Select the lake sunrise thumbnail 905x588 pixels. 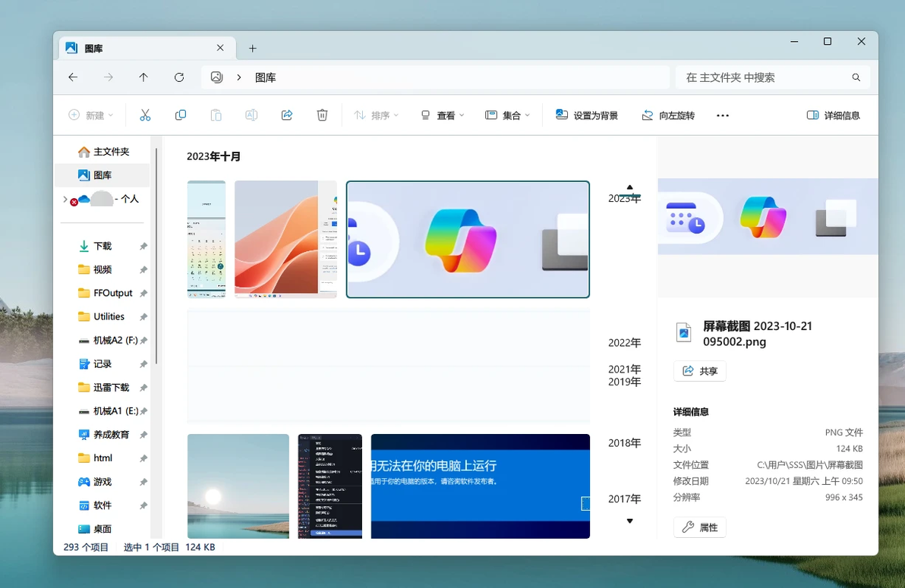(x=238, y=486)
